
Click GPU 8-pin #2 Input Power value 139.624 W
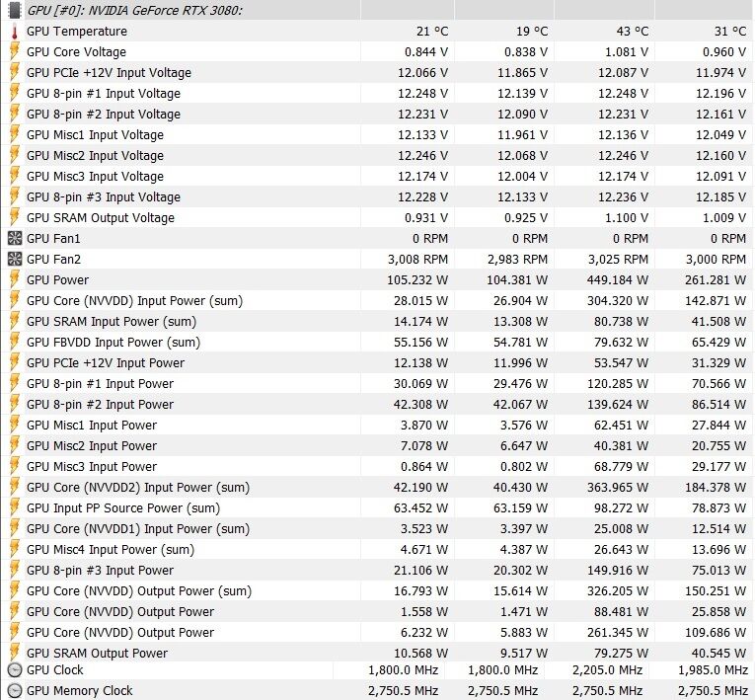pyautogui.click(x=617, y=404)
